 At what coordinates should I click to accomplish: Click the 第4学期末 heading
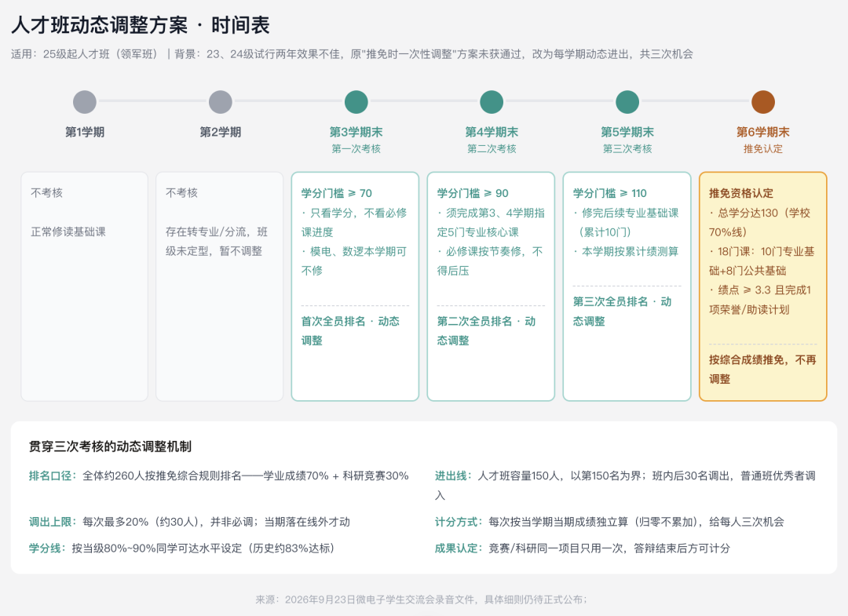point(492,132)
